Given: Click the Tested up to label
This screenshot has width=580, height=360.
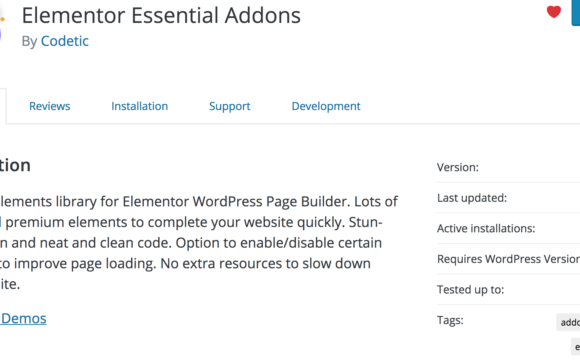Looking at the screenshot, I should [471, 289].
